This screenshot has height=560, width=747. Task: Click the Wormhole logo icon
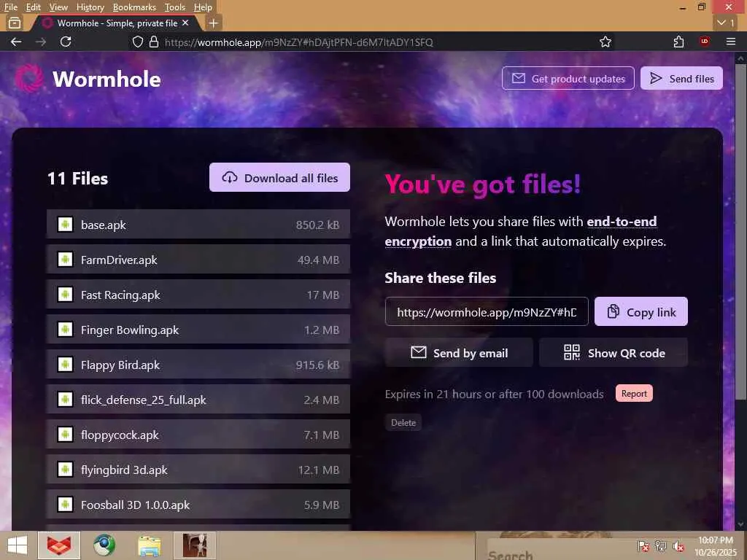tap(29, 78)
